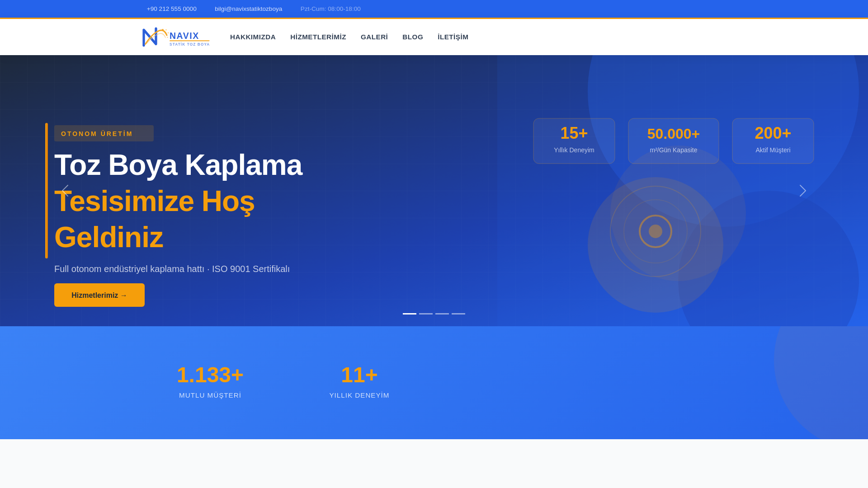Viewport: 868px width, 488px height.
Task: Open İletişim menu item
Action: click(453, 37)
